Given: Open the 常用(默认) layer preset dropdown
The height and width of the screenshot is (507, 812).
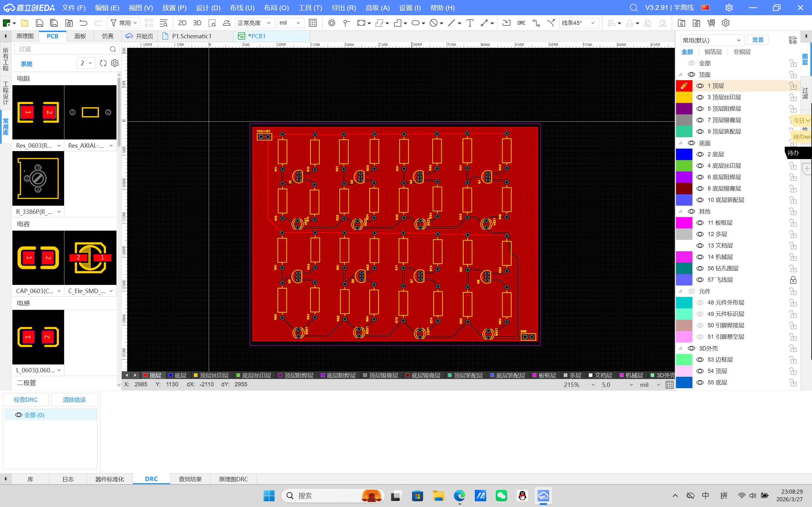Looking at the screenshot, I should pyautogui.click(x=712, y=40).
